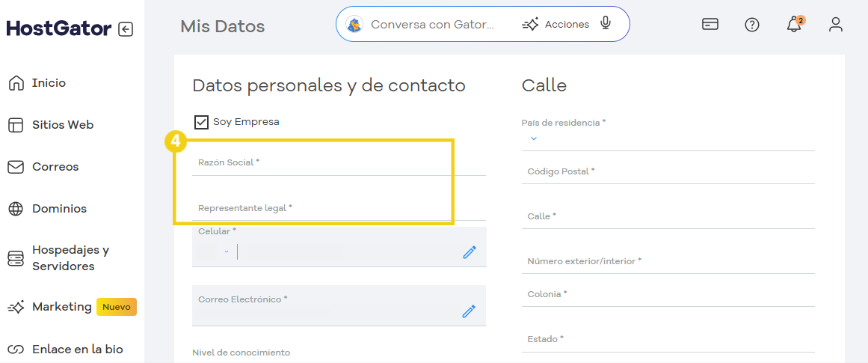Viewport: 868px width, 363px height.
Task: Edit Celular with the pencil icon
Action: (x=470, y=253)
